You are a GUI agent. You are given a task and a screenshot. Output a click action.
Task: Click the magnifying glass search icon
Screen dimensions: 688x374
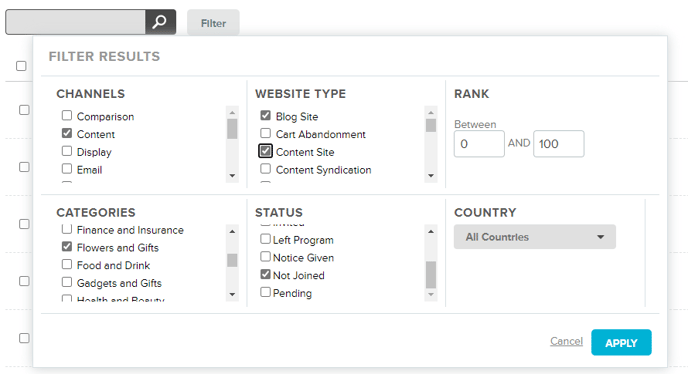click(x=160, y=22)
